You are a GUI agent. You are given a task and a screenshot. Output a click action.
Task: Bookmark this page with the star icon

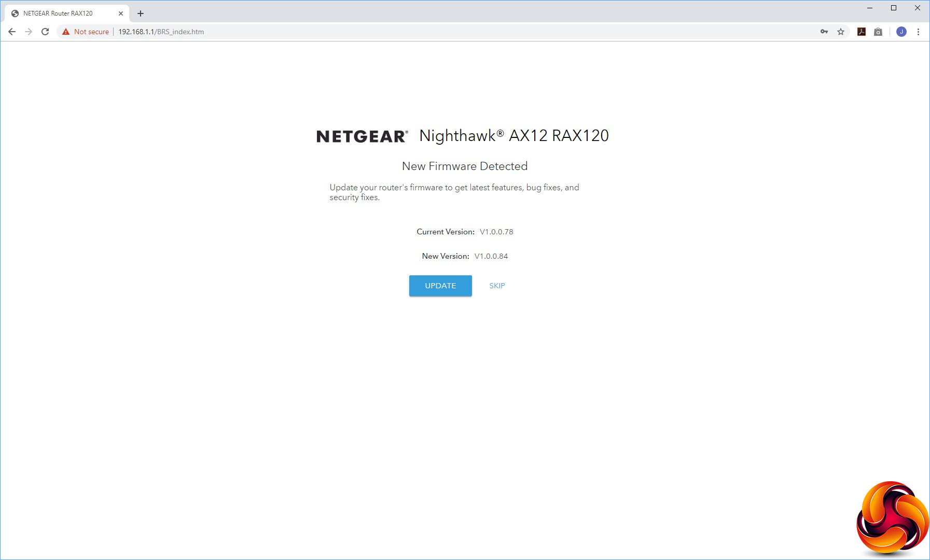841,32
